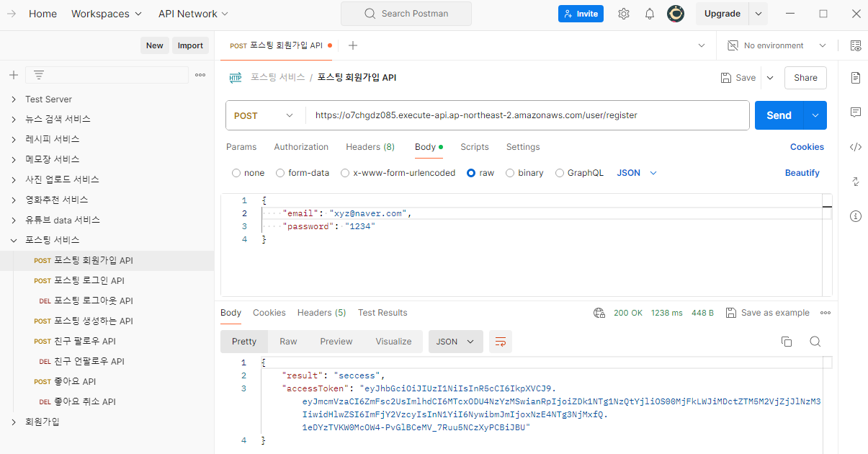Screen dimensions: 868x454
Task: Open new request tab with plus icon
Action: 352,45
